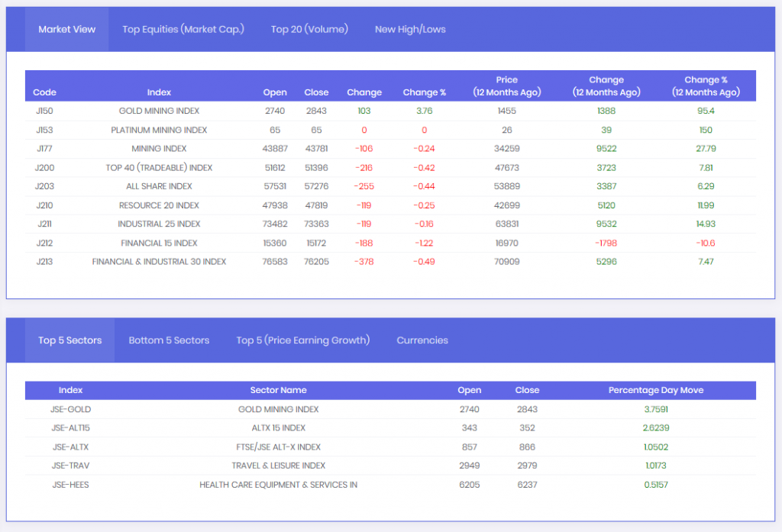782x532 pixels.
Task: Click the ALL SHARE INDEX entry
Action: tap(159, 186)
